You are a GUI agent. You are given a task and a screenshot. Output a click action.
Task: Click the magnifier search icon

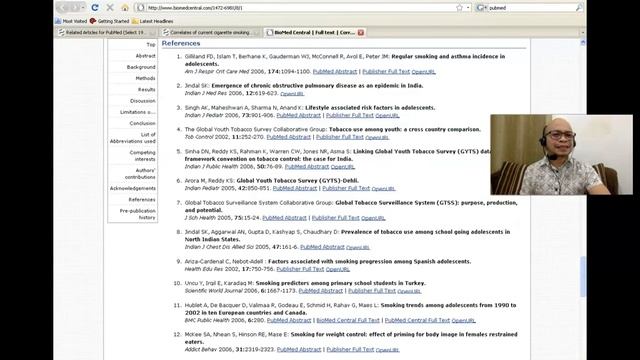pyautogui.click(x=579, y=7)
